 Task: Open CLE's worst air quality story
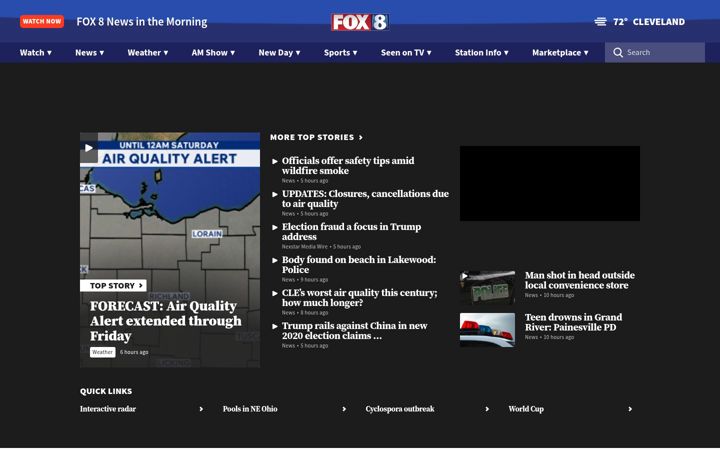pos(360,298)
